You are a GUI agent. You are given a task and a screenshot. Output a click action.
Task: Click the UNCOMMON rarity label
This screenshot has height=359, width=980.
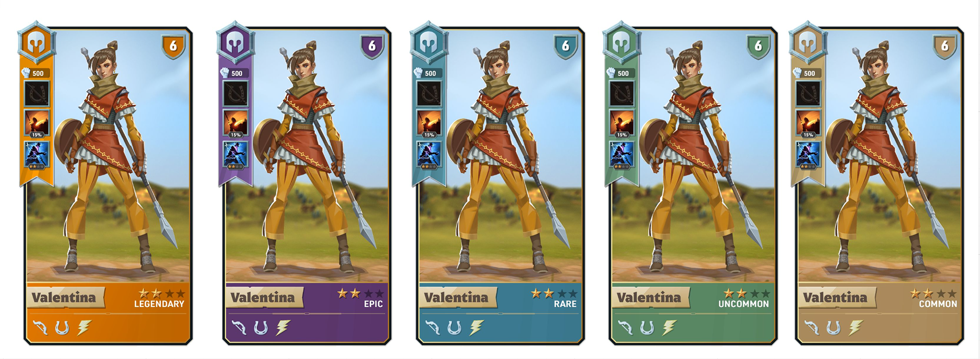pyautogui.click(x=744, y=304)
